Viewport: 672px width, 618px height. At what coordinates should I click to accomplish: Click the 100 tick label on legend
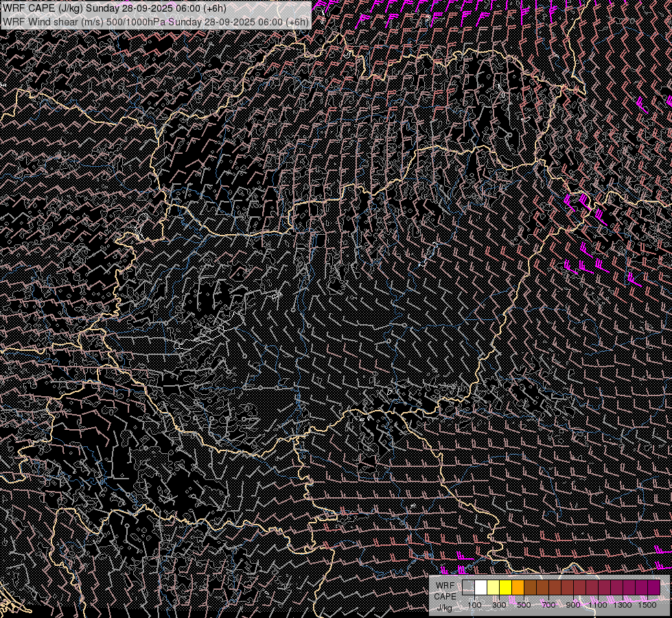point(474,605)
